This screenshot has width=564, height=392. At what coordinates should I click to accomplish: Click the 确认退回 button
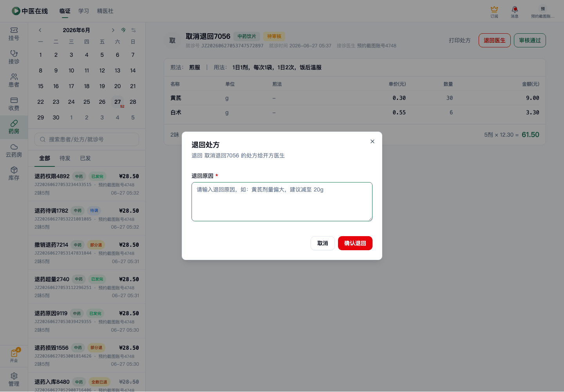pos(355,243)
